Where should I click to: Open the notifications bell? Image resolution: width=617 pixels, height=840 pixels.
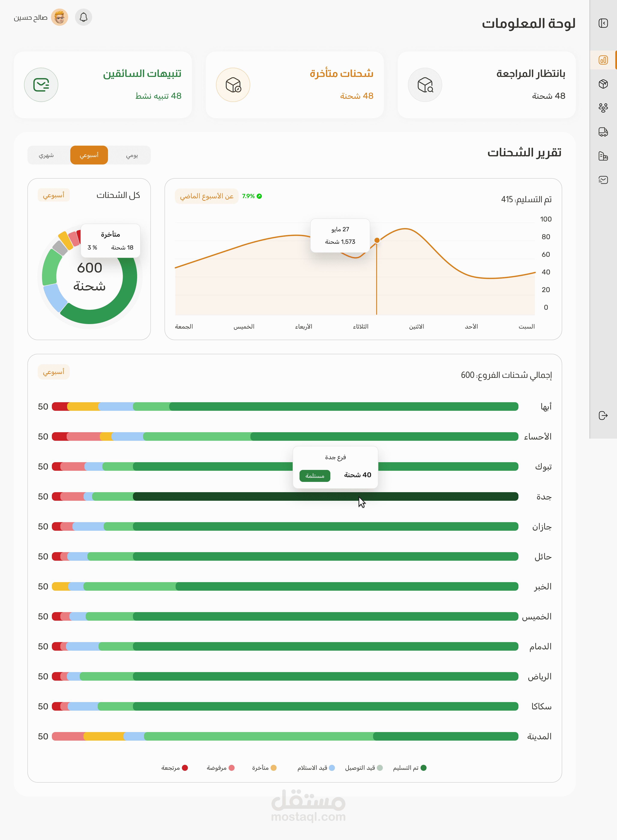pyautogui.click(x=83, y=18)
